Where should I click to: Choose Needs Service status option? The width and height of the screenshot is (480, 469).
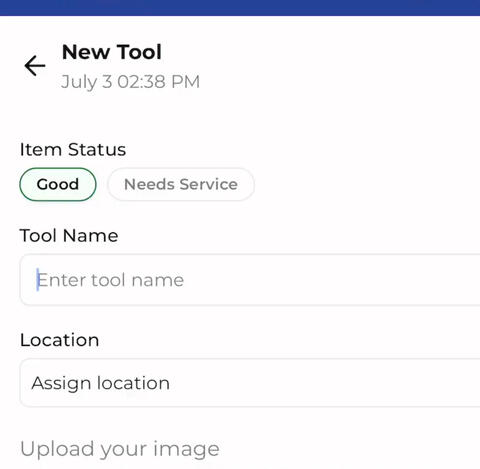click(x=181, y=184)
